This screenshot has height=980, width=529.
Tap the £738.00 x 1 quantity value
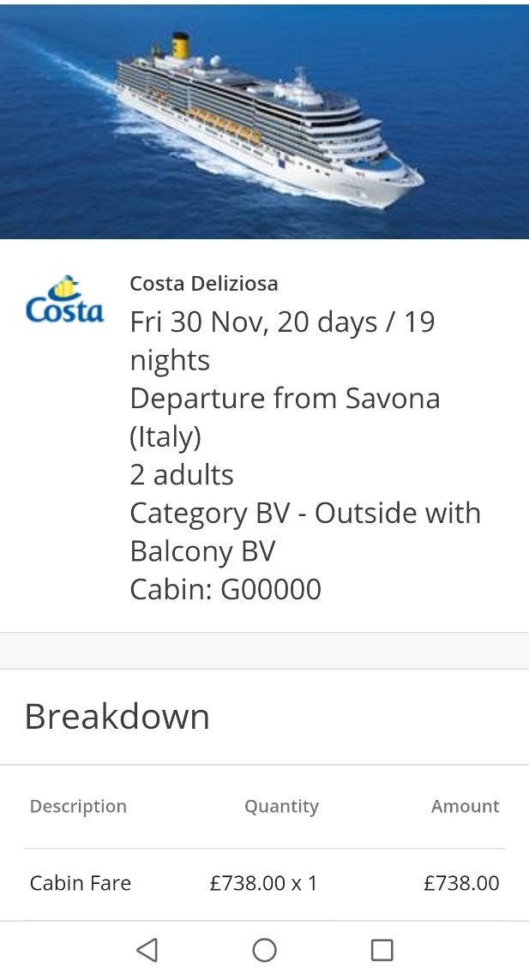coord(264,883)
